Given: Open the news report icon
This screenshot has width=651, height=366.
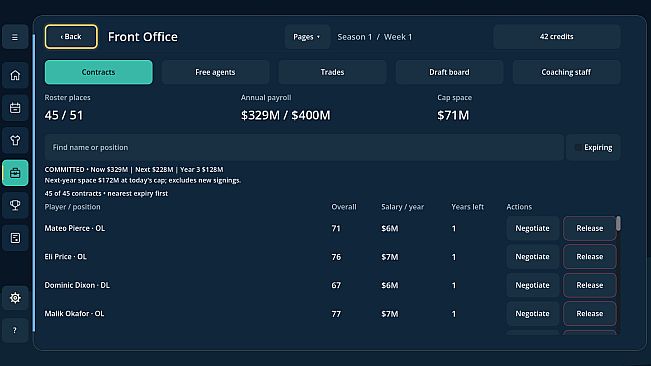Looking at the screenshot, I should point(15,238).
